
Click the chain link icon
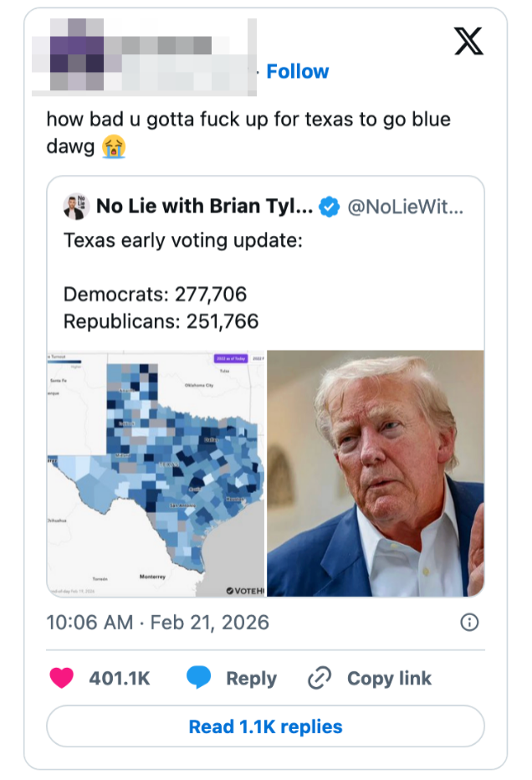[x=320, y=678]
